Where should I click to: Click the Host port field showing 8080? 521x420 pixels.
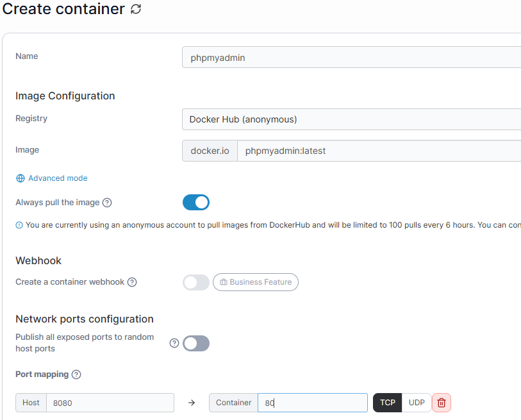click(110, 403)
